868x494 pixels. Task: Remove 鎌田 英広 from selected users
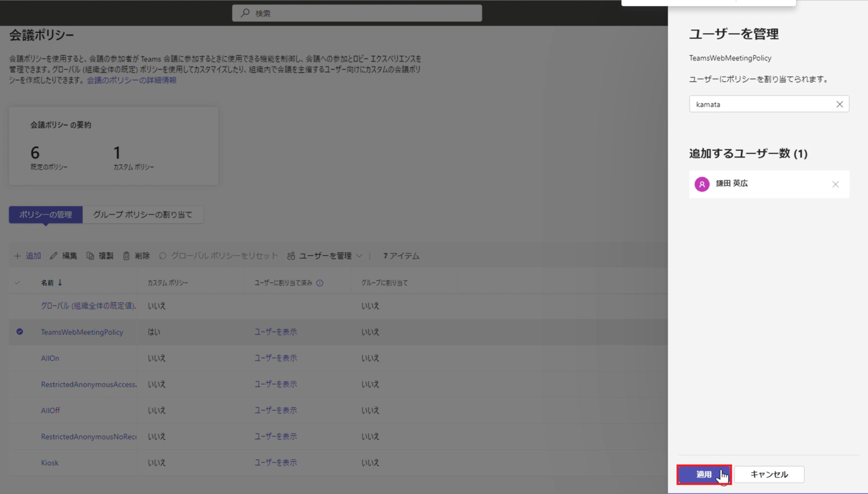tap(835, 184)
